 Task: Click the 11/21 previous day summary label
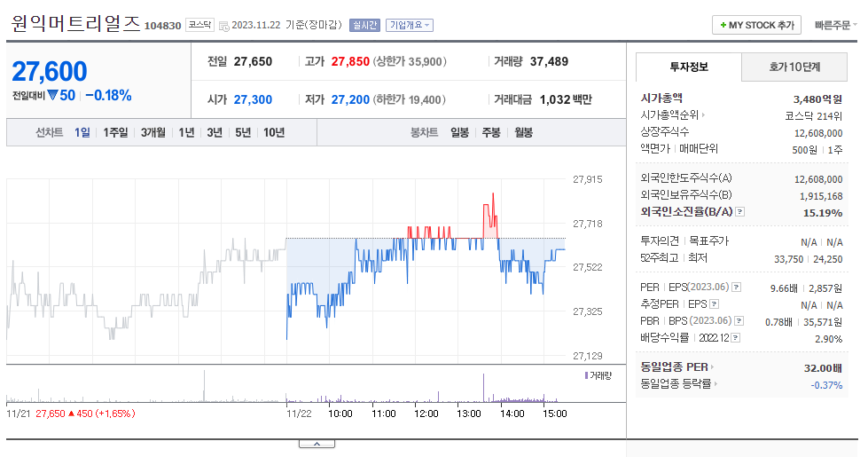[x=70, y=414]
